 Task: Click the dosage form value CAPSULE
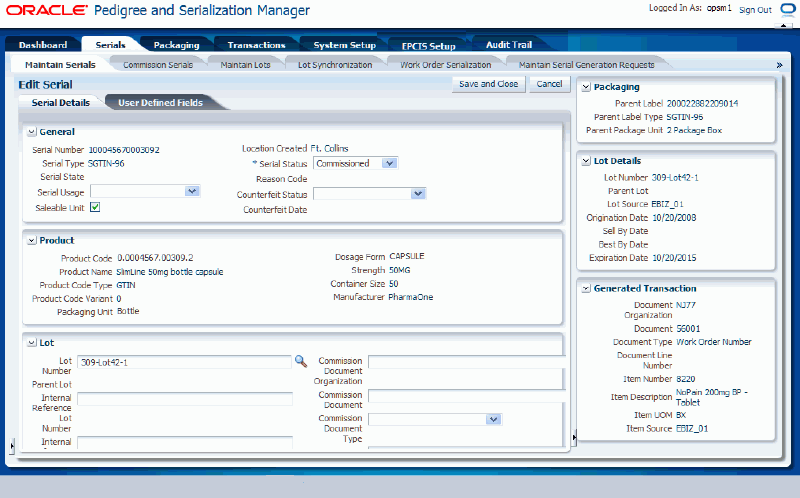[407, 256]
